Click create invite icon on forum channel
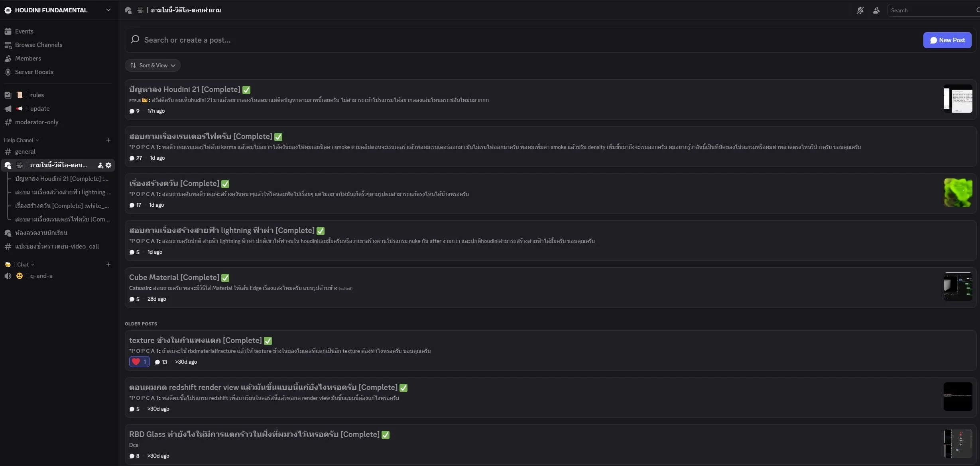 tap(100, 165)
